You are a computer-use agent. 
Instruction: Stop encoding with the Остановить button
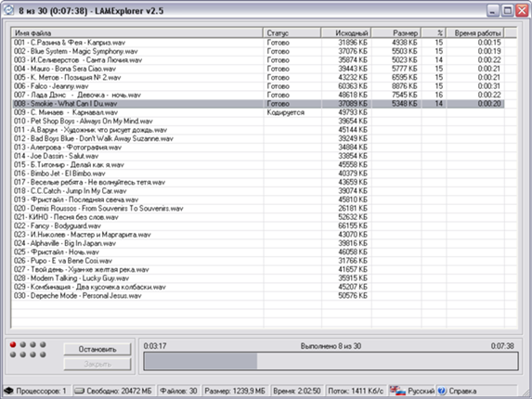click(97, 349)
